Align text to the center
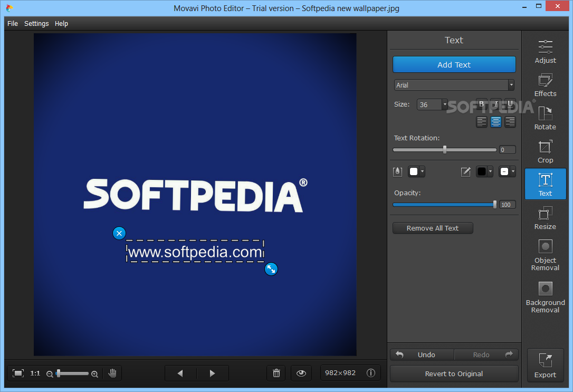Screen dimensions: 573x392 496,122
